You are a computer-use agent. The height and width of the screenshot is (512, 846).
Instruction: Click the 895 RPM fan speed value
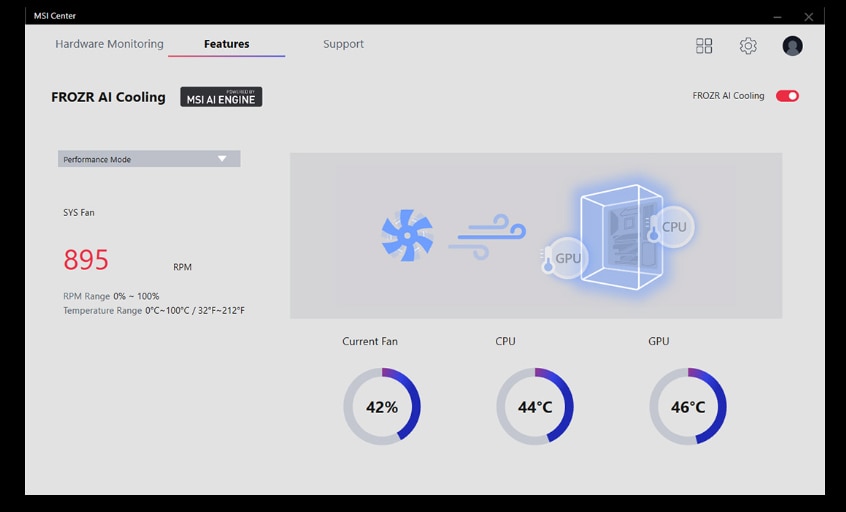tap(86, 260)
